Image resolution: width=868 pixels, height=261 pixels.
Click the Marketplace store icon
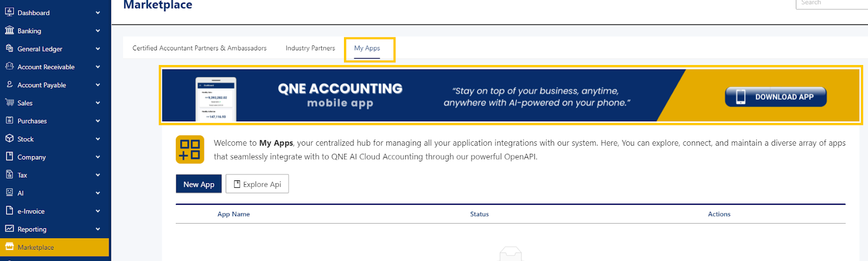pos(9,247)
